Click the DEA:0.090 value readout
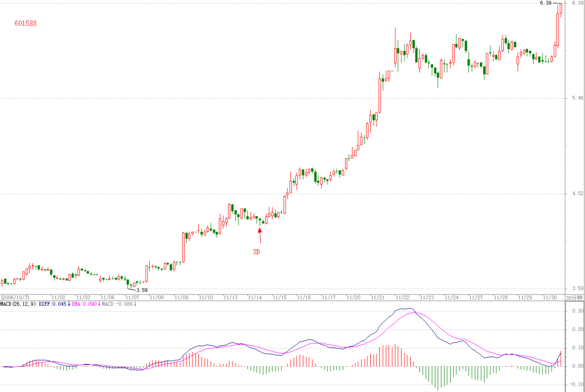The width and height of the screenshot is (585, 392). click(85, 304)
